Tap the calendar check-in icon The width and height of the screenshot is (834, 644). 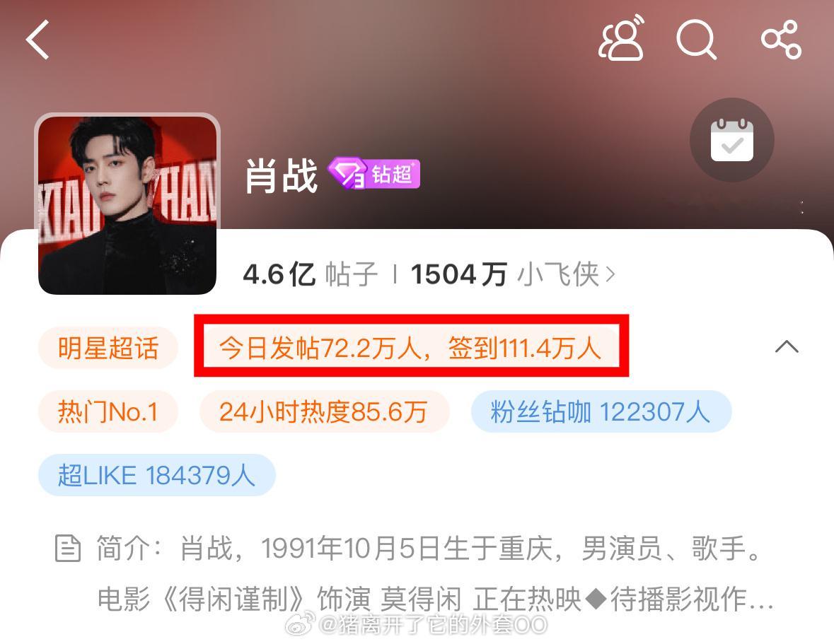[x=732, y=140]
